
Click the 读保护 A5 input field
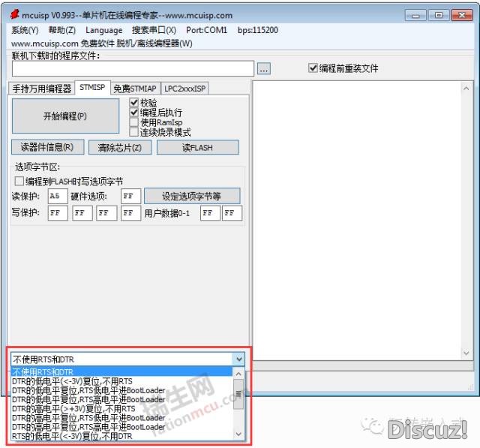pyautogui.click(x=58, y=197)
